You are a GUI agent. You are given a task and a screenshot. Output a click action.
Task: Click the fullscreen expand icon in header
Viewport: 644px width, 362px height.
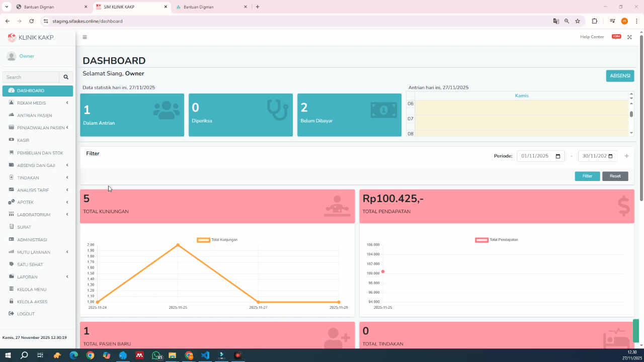(629, 37)
